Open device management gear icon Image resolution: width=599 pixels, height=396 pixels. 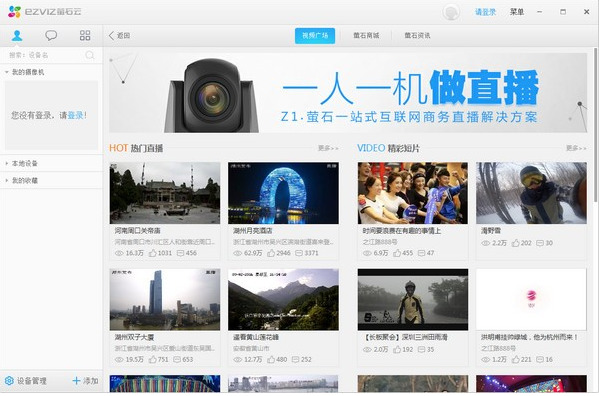tap(9, 380)
